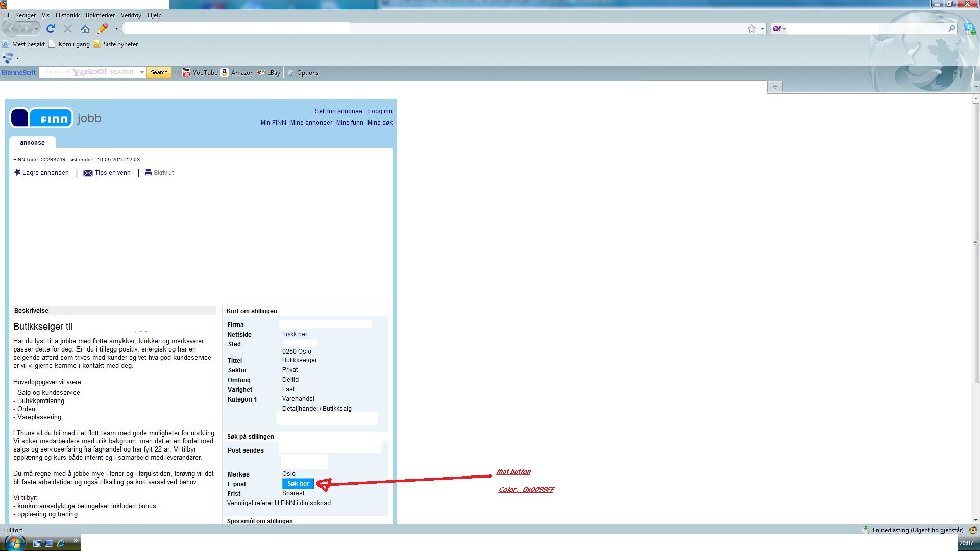Viewport: 980px width, 551px height.
Task: Click into the URL address bar
Action: (434, 29)
